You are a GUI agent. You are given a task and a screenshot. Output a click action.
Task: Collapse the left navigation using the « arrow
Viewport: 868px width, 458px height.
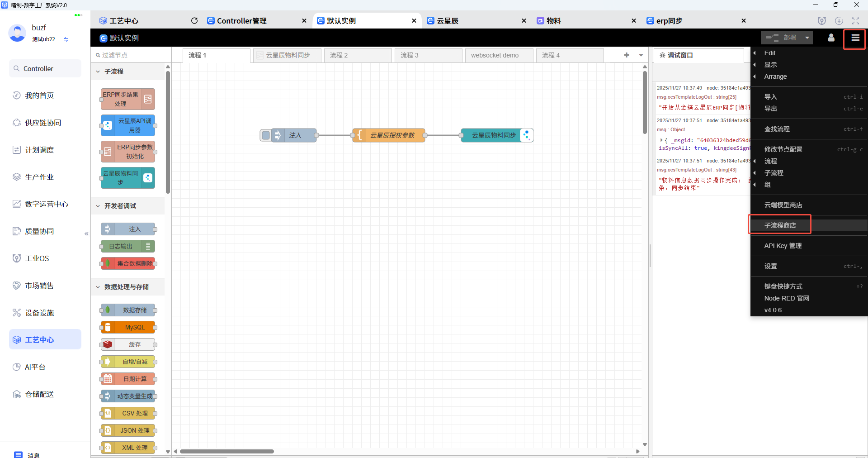86,234
